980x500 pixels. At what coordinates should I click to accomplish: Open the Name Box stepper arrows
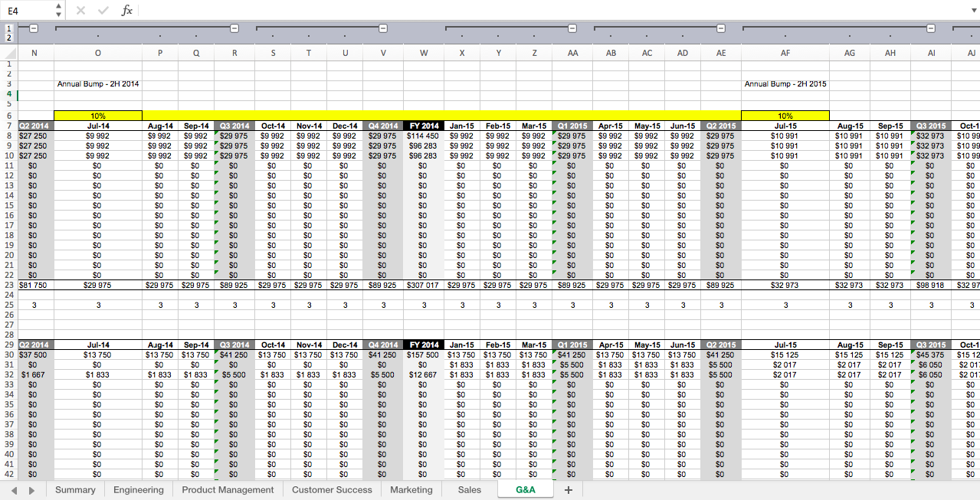point(59,11)
